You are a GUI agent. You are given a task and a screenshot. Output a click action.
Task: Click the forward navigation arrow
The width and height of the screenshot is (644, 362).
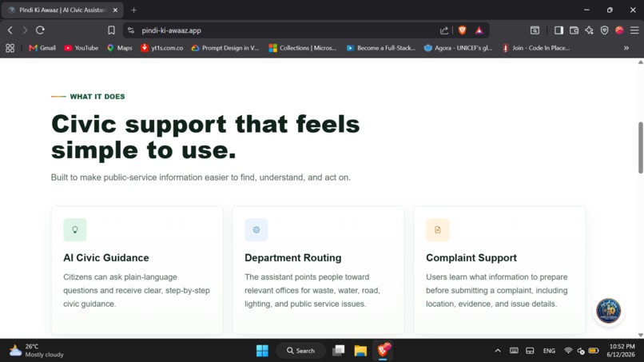point(25,30)
